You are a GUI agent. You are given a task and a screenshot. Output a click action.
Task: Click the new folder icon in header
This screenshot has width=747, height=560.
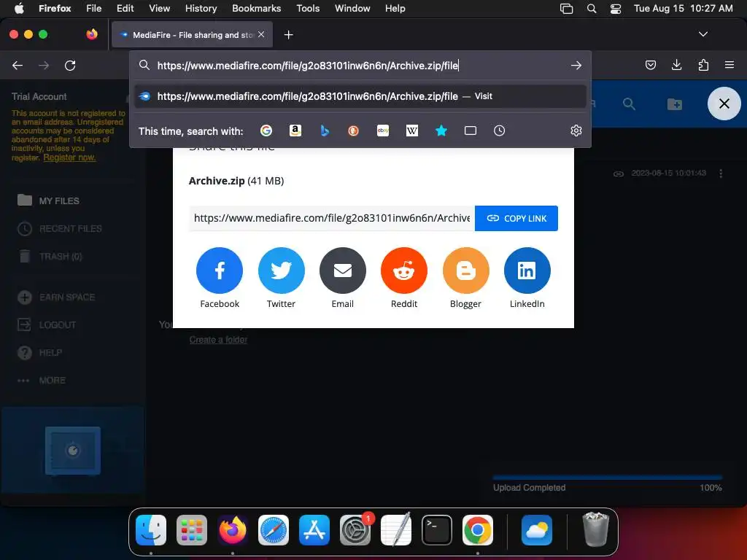(x=674, y=104)
